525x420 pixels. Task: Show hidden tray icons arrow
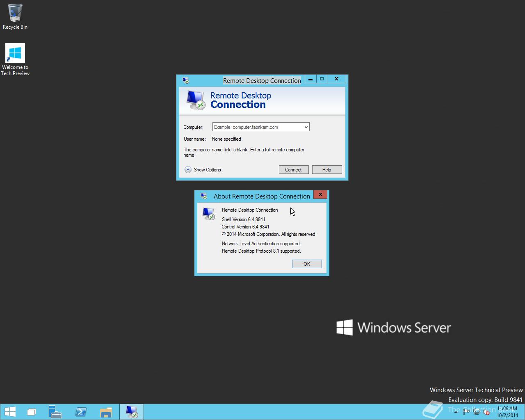(x=456, y=412)
